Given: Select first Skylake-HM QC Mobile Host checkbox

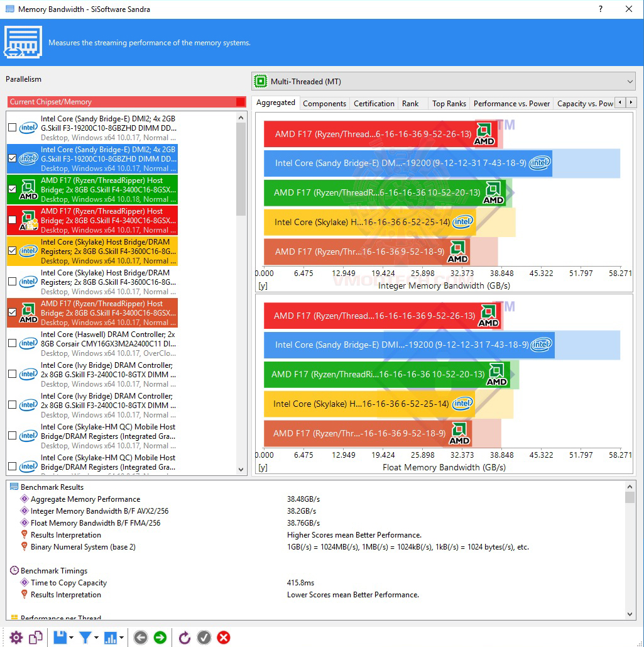Looking at the screenshot, I should click(13, 435).
